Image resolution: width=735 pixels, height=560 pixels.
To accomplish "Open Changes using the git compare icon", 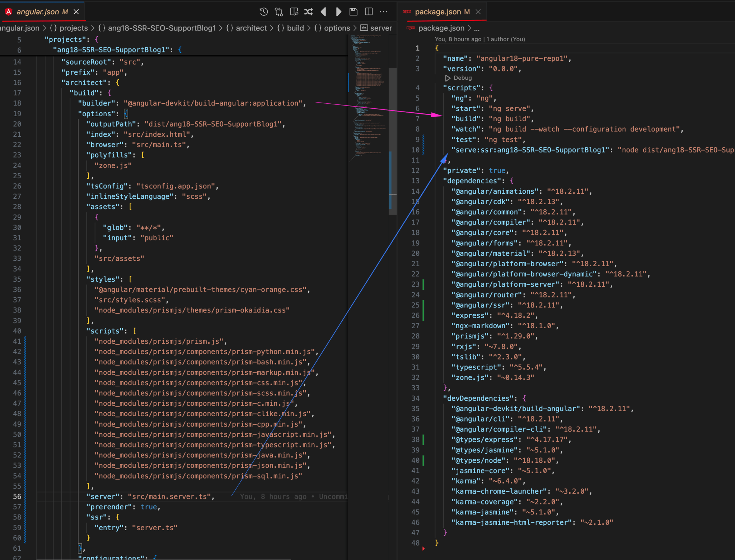I will (278, 11).
